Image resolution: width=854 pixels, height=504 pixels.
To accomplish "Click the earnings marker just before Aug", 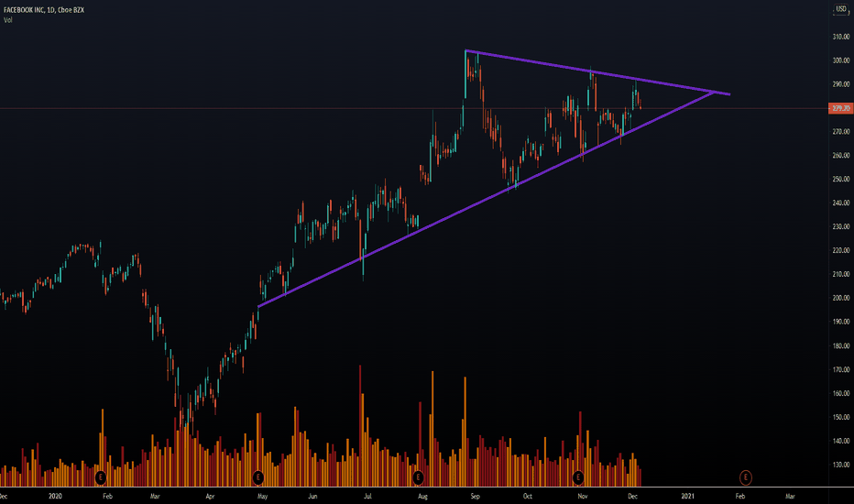I will [418, 477].
